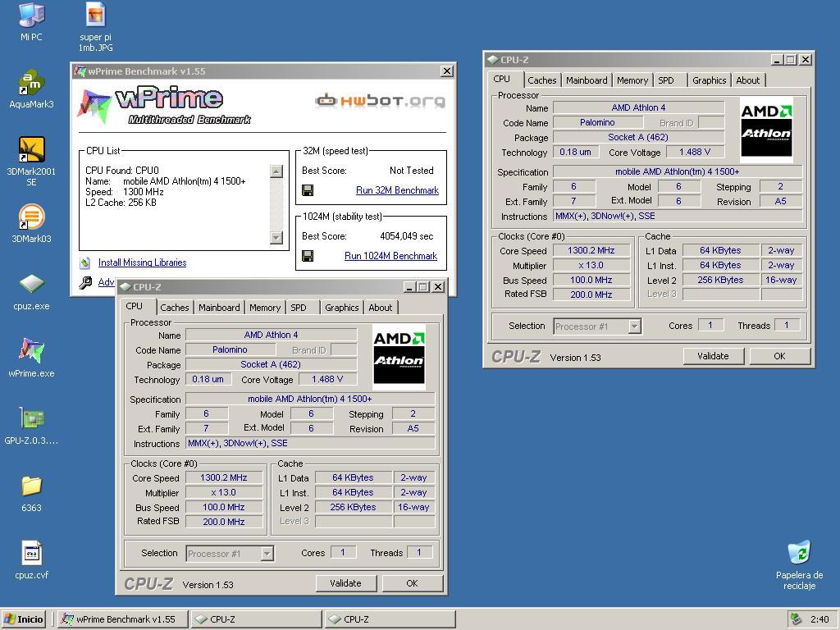
Task: Click Specification field in front CPU-Z
Action: coord(310,399)
